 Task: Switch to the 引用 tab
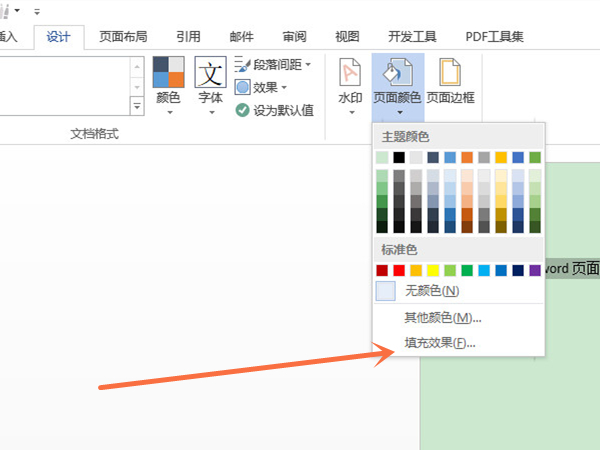point(188,37)
